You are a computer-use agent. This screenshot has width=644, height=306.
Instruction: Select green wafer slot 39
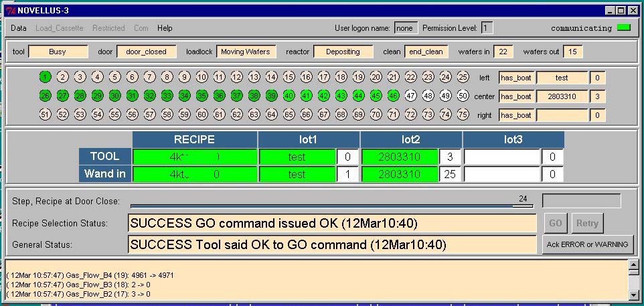click(x=272, y=96)
